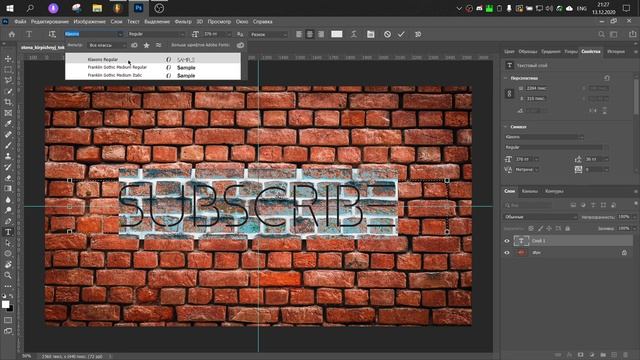
Task: Choose Franklin Gothic Medium Regular font
Action: tap(153, 67)
